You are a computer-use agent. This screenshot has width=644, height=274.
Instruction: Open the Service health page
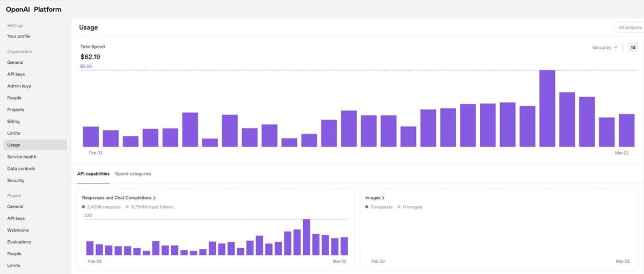(x=22, y=157)
